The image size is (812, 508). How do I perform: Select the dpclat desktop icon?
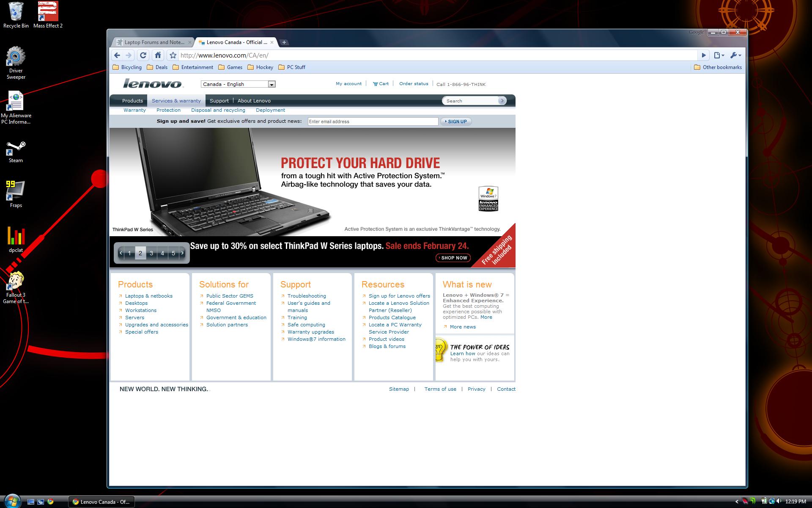[x=16, y=240]
